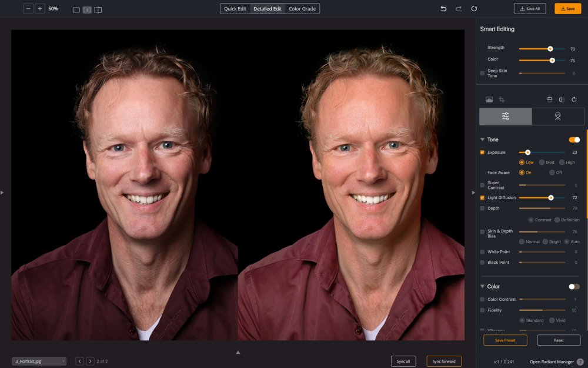Click the orange Save button
The image size is (588, 368).
tap(568, 9)
